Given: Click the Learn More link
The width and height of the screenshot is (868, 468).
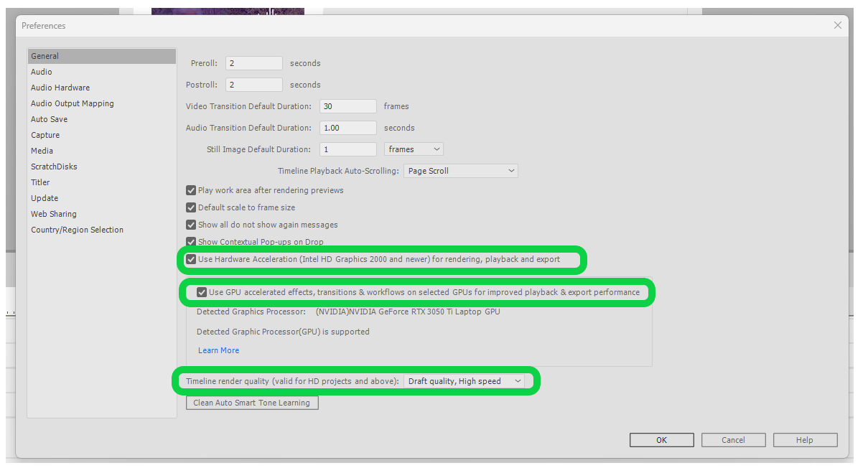Looking at the screenshot, I should [218, 350].
